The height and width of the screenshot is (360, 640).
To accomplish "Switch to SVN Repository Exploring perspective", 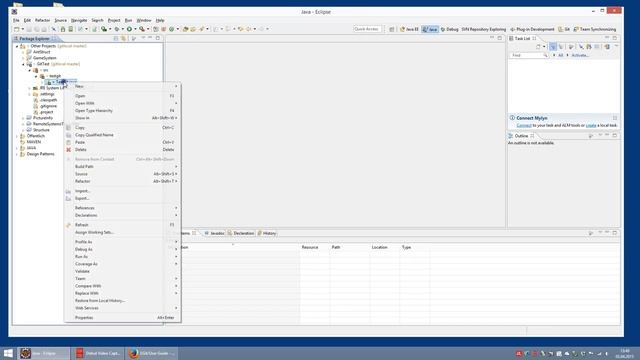I will point(484,29).
